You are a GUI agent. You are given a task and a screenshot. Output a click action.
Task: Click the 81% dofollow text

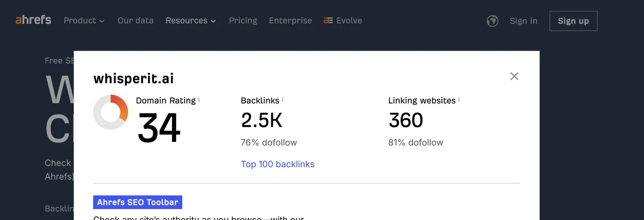416,143
